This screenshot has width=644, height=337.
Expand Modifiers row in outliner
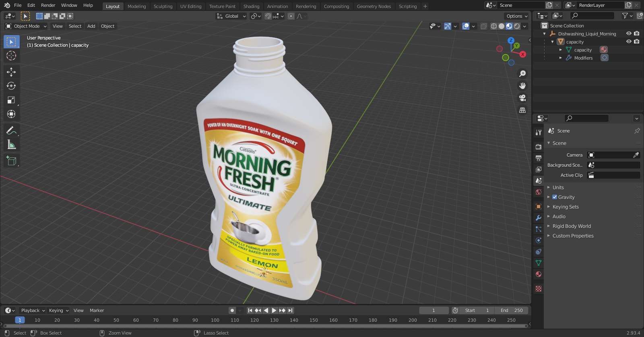[x=561, y=58]
